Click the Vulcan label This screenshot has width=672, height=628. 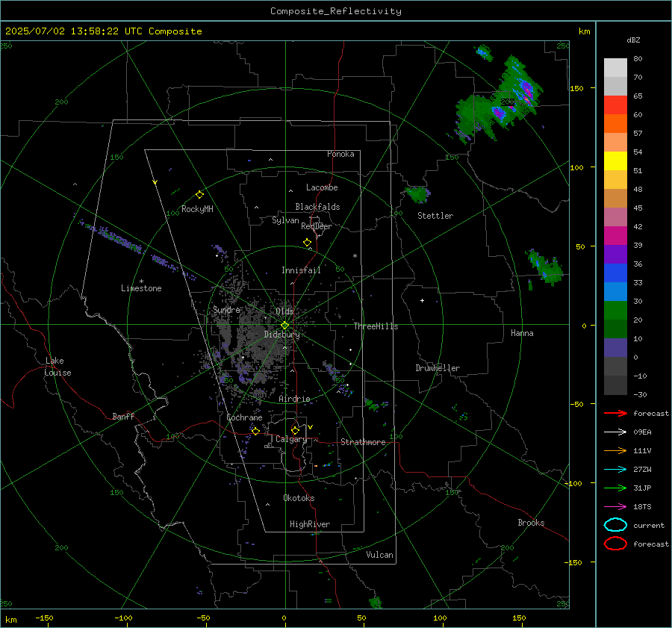pos(379,555)
